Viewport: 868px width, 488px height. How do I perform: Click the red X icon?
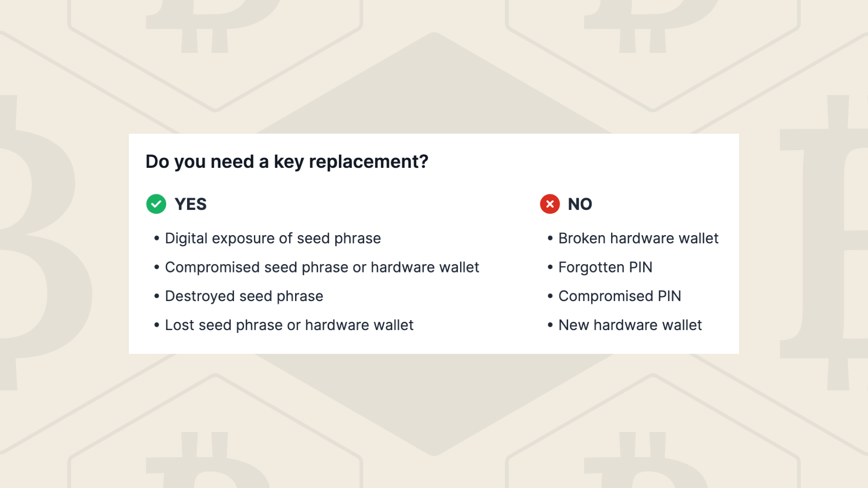(550, 204)
